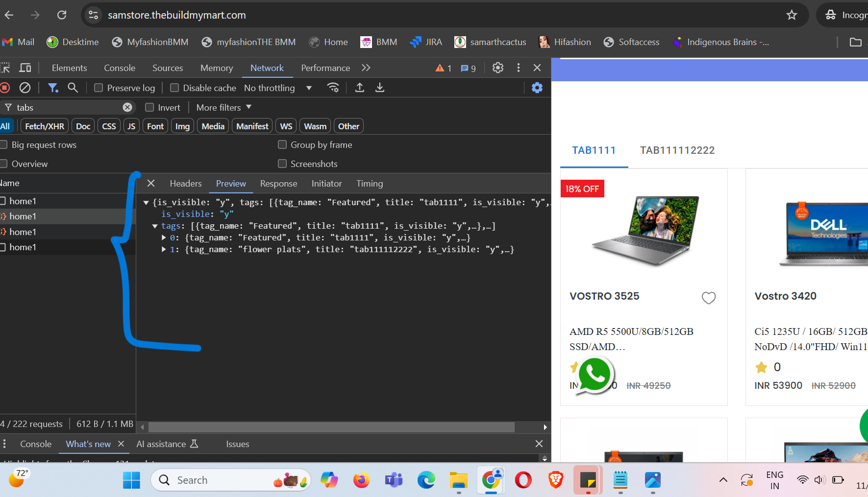Open DevTools three-dot customize menu
This screenshot has width=868, height=497.
519,68
